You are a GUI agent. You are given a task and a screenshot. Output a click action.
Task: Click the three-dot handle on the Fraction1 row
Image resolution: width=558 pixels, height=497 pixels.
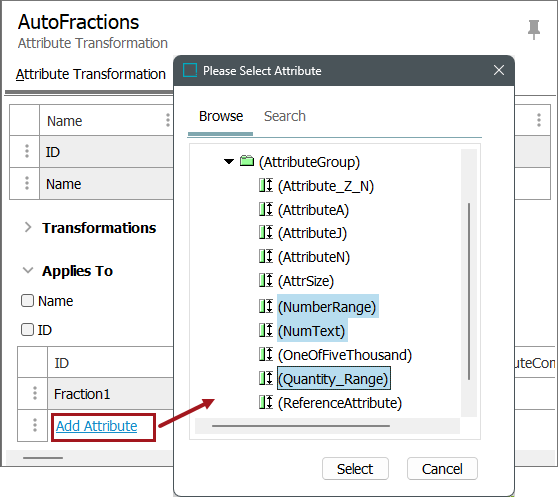35,393
